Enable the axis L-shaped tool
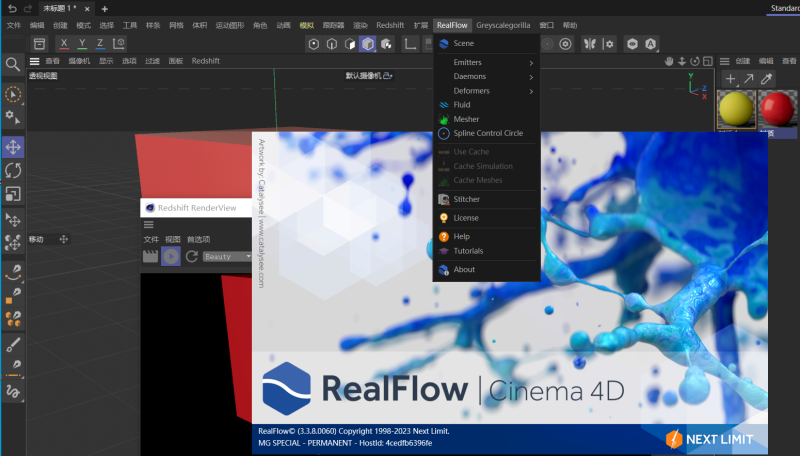 (410, 44)
